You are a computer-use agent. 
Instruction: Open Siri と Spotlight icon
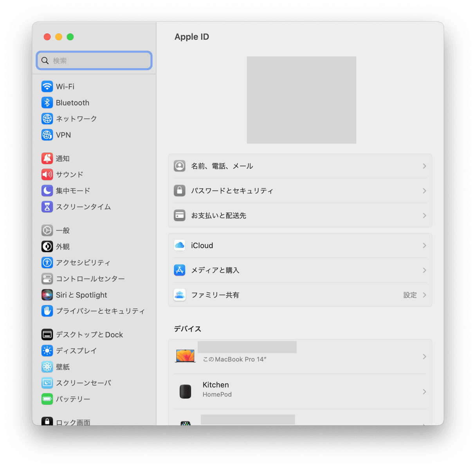click(47, 295)
